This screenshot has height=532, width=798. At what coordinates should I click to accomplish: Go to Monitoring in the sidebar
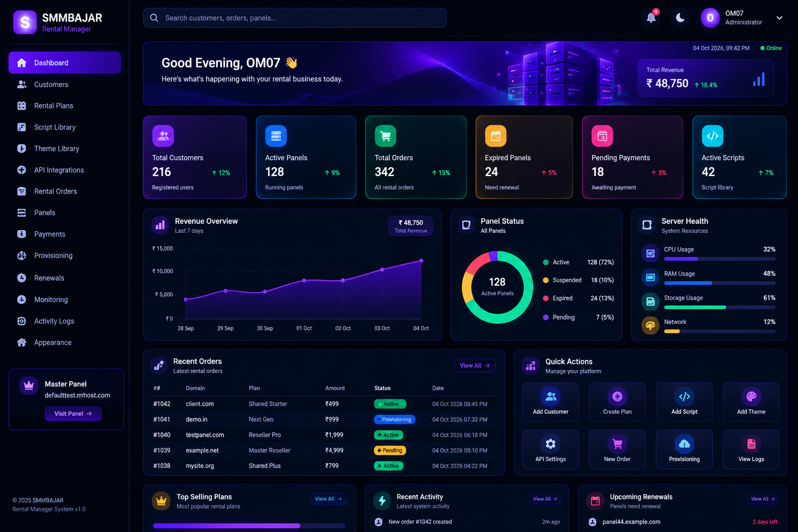click(64, 300)
